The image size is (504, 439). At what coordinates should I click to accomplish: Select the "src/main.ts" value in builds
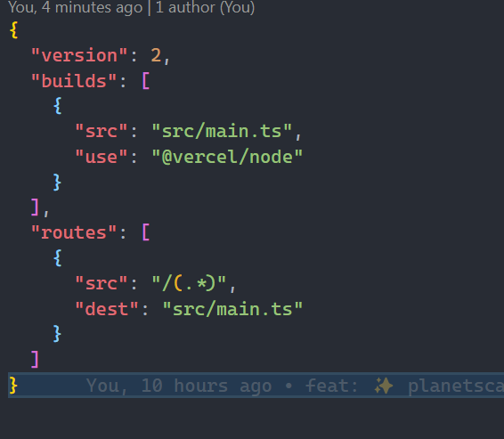(222, 132)
